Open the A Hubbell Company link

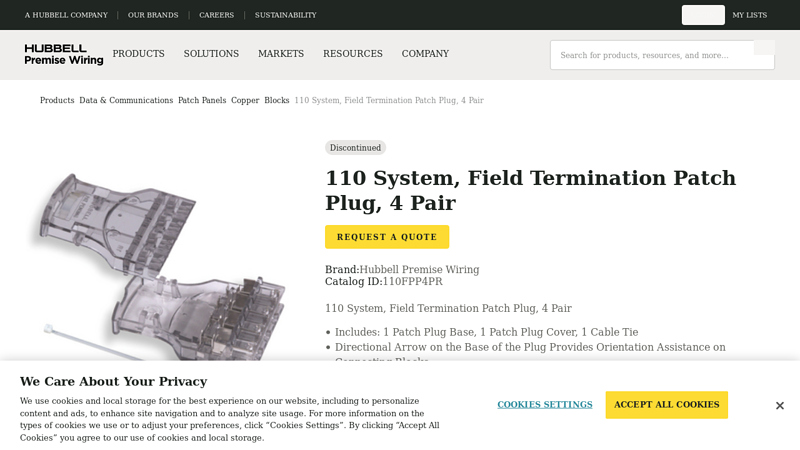pos(66,15)
